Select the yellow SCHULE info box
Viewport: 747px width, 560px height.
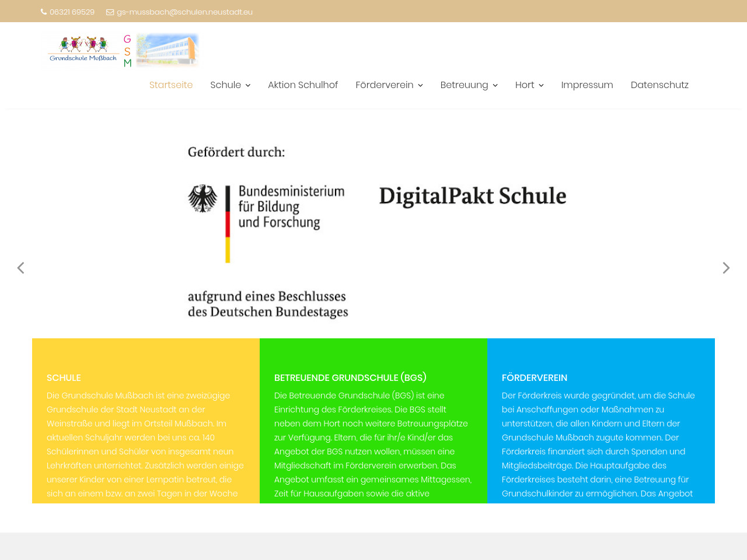pos(145,432)
